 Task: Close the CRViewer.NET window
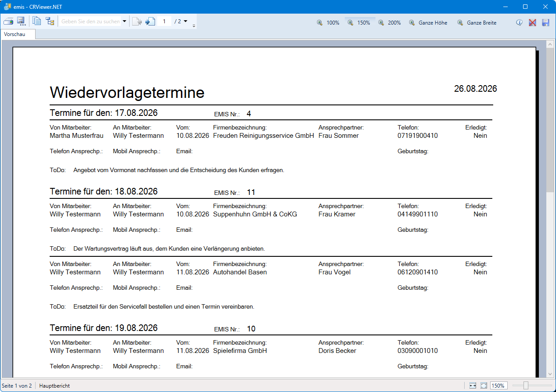coord(545,7)
